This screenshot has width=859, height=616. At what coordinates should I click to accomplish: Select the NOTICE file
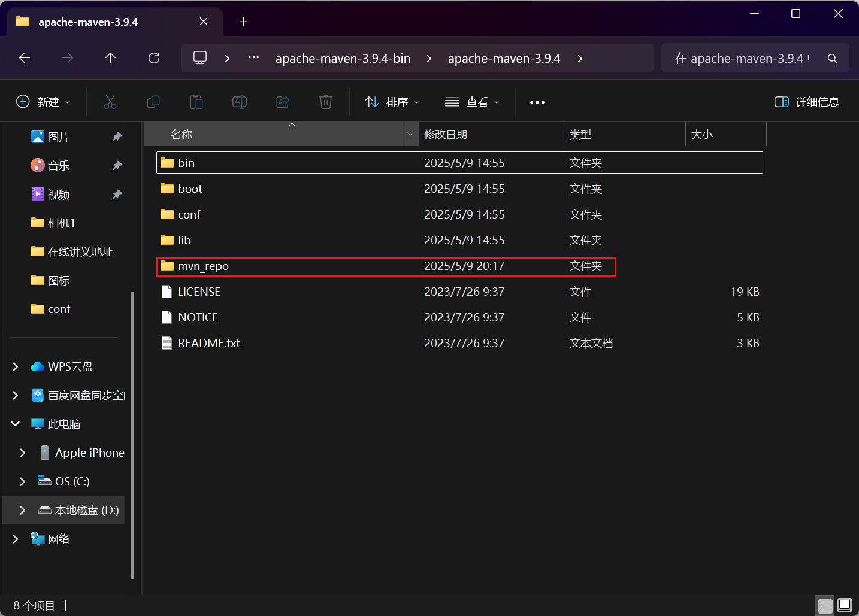[x=459, y=317]
